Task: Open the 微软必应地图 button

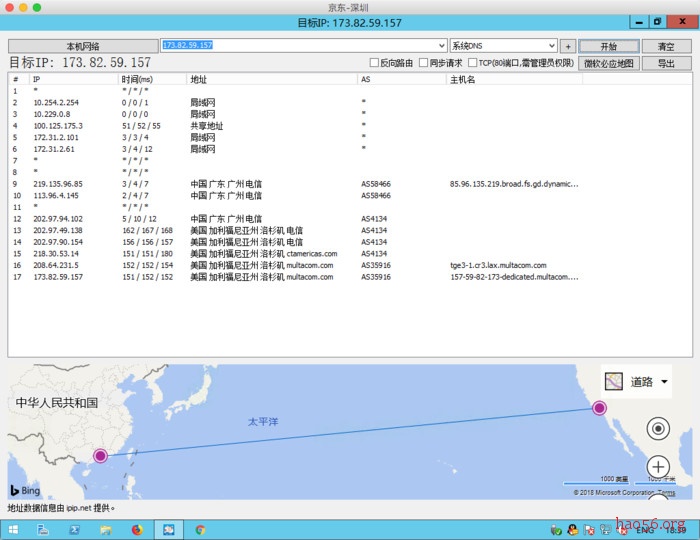Action: [x=609, y=63]
